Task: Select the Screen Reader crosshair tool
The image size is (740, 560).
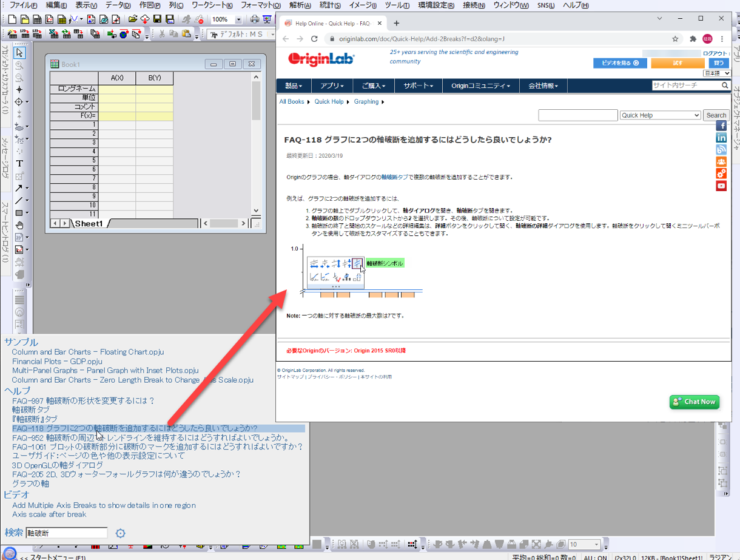Action: pyautogui.click(x=19, y=89)
